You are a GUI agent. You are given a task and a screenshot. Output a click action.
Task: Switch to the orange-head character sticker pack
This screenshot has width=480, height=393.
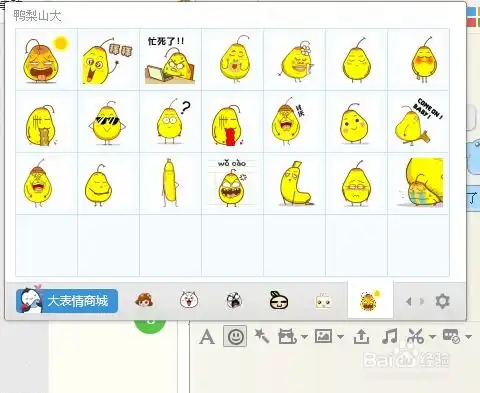[x=279, y=300]
